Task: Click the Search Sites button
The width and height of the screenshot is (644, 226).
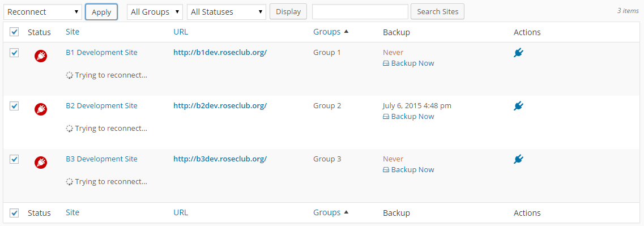Action: click(x=437, y=12)
